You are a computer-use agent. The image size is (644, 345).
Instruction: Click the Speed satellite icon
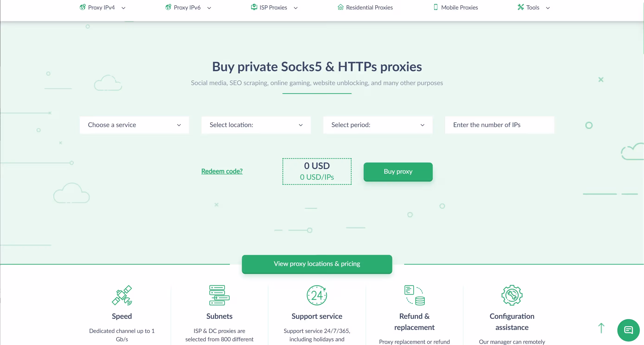122,295
